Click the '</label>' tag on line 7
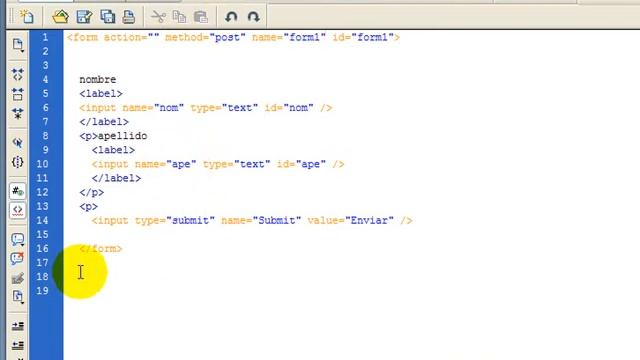 coord(104,122)
